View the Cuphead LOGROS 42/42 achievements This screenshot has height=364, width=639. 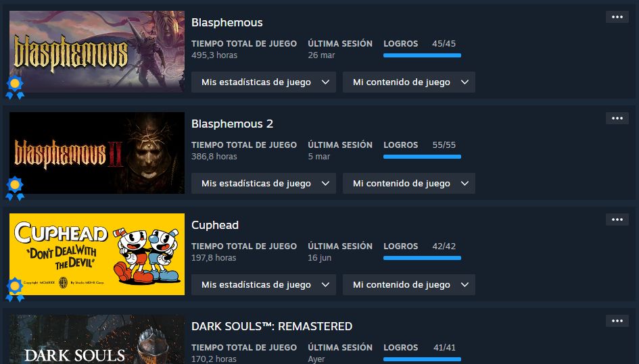pyautogui.click(x=420, y=246)
